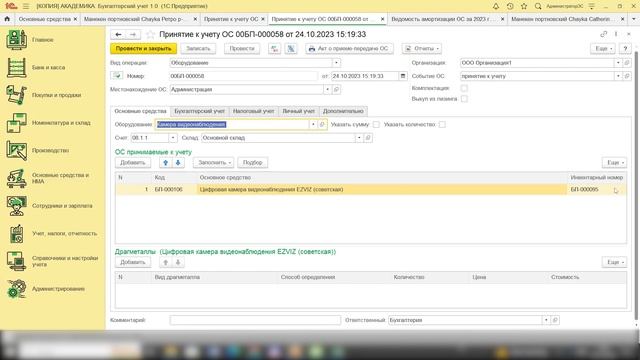
Task: Expand Счет 08.1.1 dropdown
Action: pyautogui.click(x=173, y=138)
